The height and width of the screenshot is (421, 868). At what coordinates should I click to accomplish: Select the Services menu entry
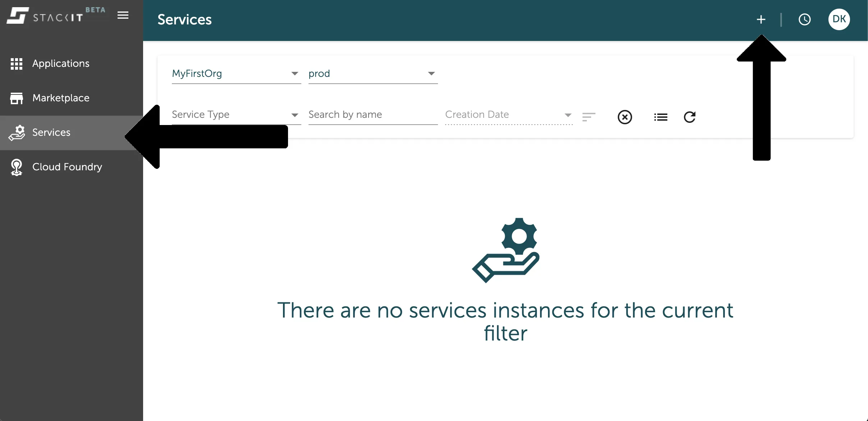(x=51, y=132)
